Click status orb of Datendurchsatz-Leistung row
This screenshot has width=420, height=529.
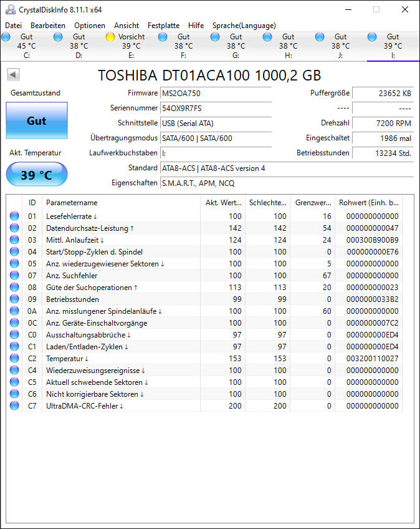(14, 228)
